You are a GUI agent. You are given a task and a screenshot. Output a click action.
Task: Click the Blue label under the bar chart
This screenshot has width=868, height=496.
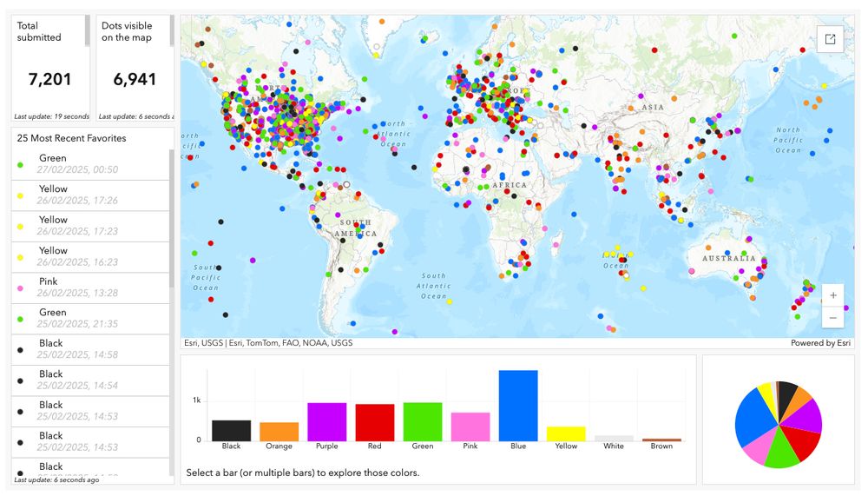[x=518, y=446]
